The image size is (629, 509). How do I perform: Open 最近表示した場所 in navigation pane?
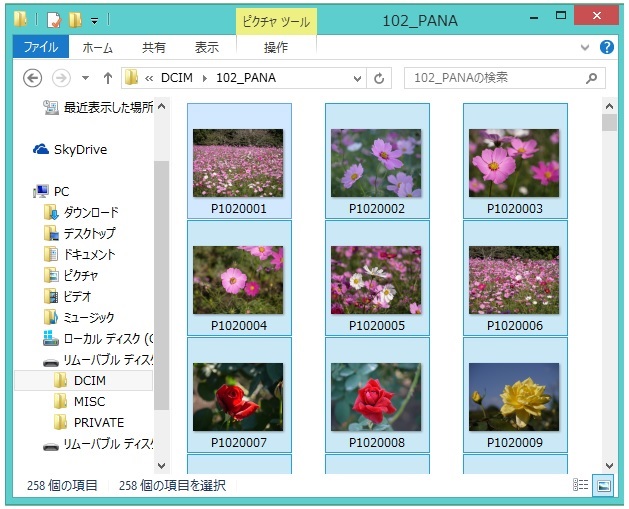(x=98, y=107)
